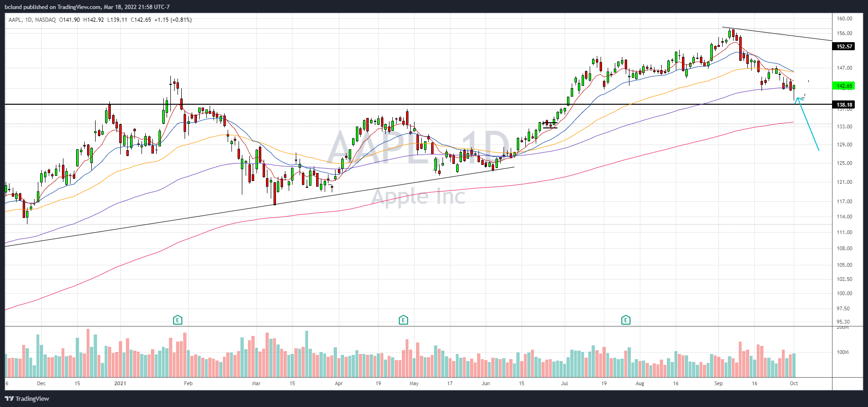Click 97.50 on the price axis
Image resolution: width=868 pixels, height=407 pixels.
(x=843, y=309)
